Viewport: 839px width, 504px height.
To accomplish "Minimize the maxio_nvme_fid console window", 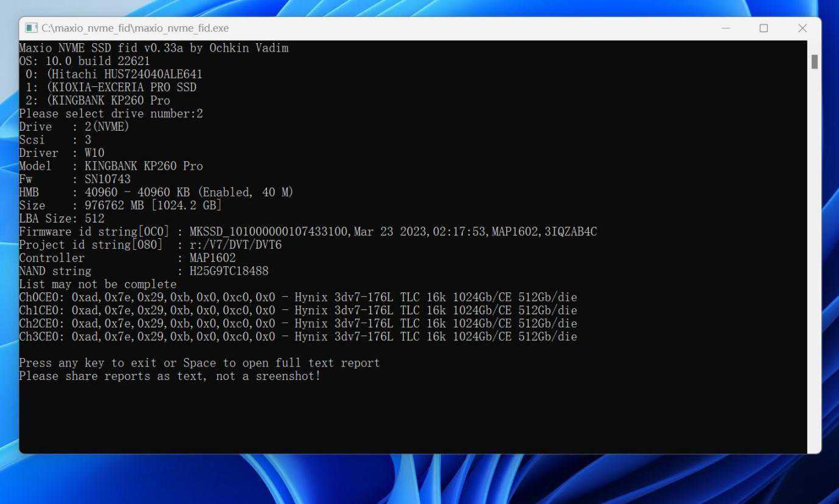I will tap(726, 28).
